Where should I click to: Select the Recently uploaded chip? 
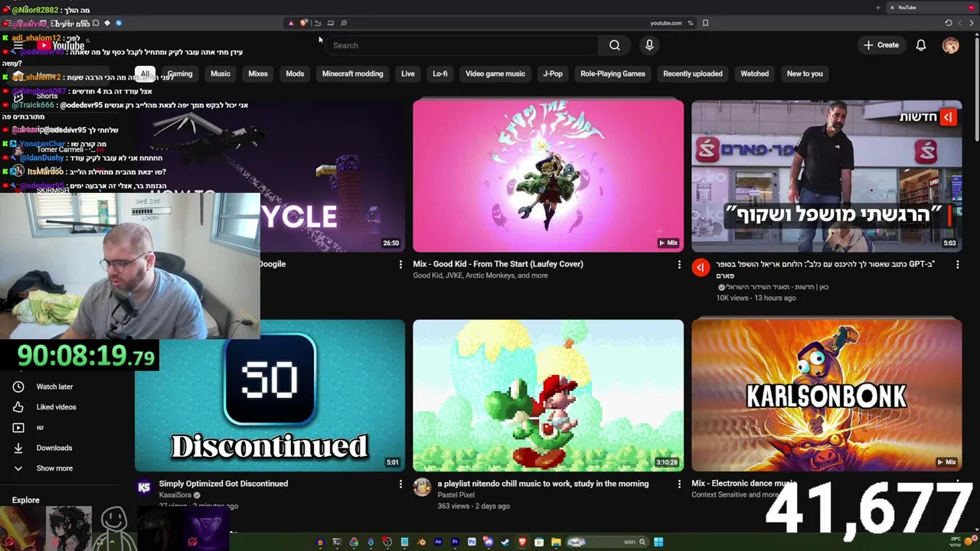pyautogui.click(x=693, y=73)
